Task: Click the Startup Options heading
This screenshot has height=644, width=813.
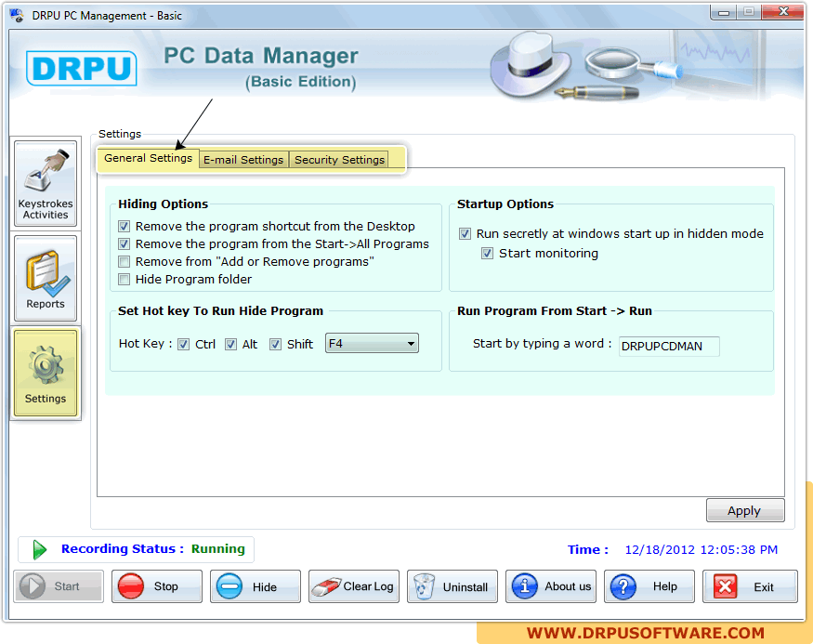Action: tap(505, 204)
